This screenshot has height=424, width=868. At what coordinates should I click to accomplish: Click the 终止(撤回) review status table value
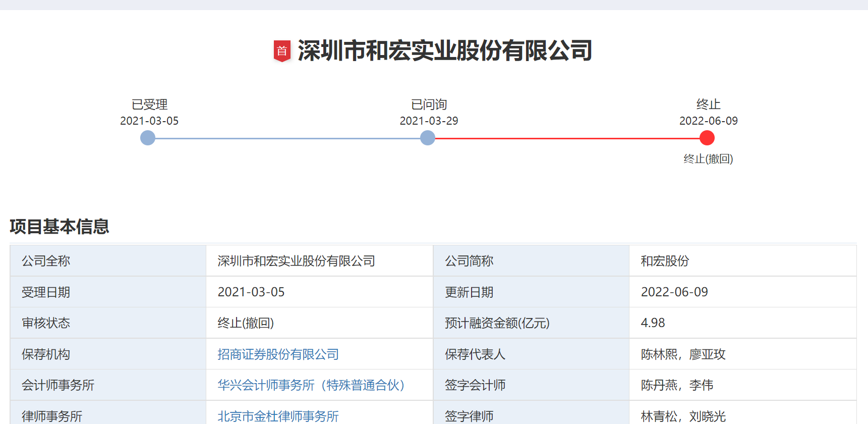(246, 323)
